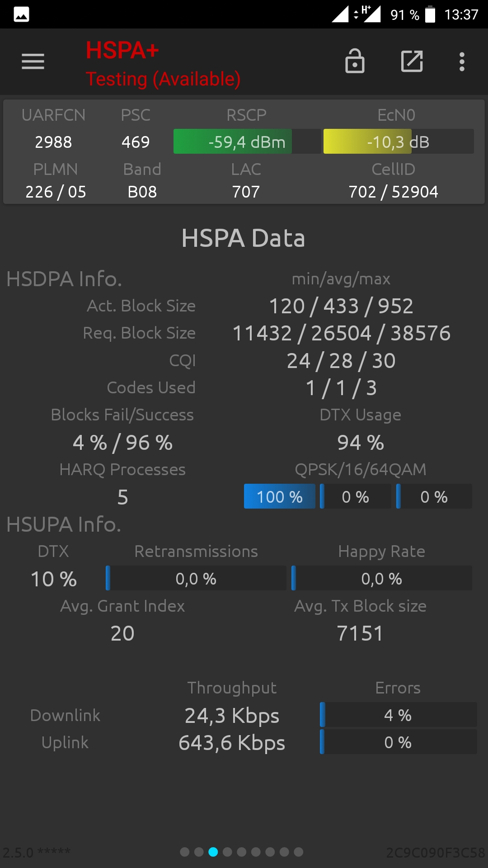Tap the RSCP -59,4 dBm signal bar
The image size is (488, 868).
point(247,142)
